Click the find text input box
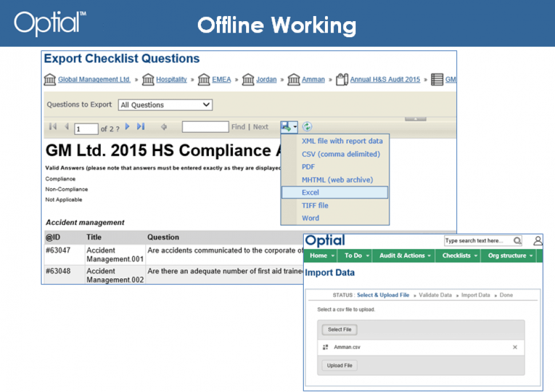This screenshot has width=555, height=392. (x=205, y=127)
